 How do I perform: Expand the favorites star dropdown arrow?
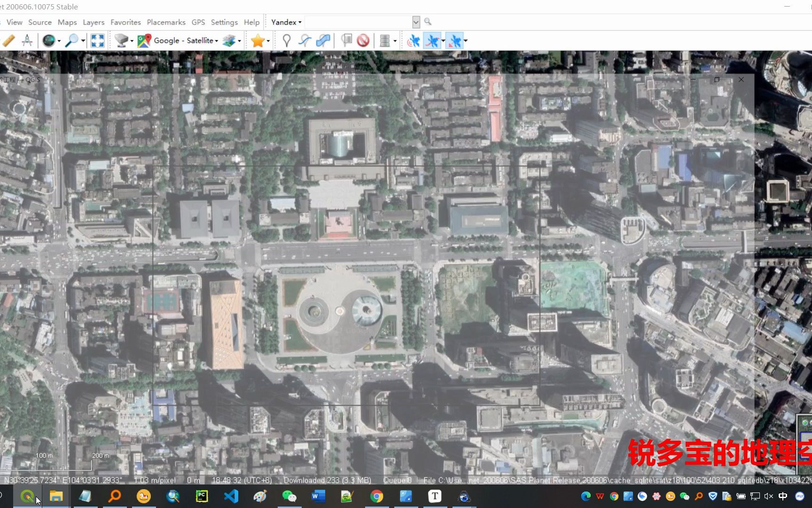[x=268, y=41]
